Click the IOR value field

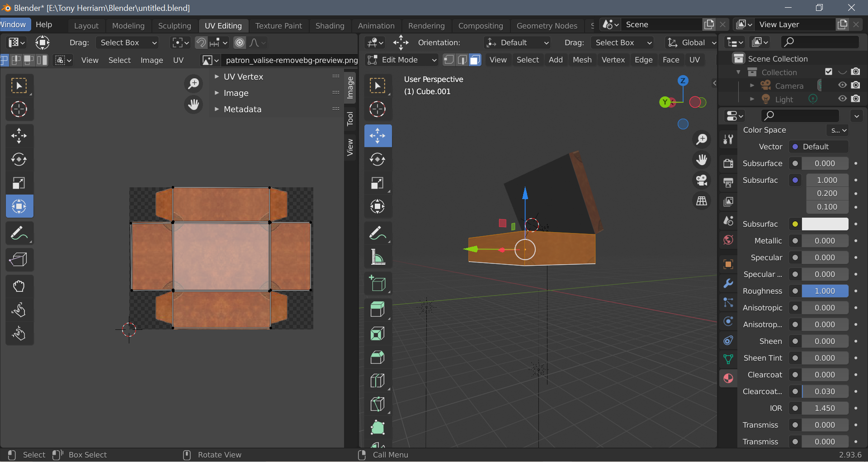[x=825, y=408]
